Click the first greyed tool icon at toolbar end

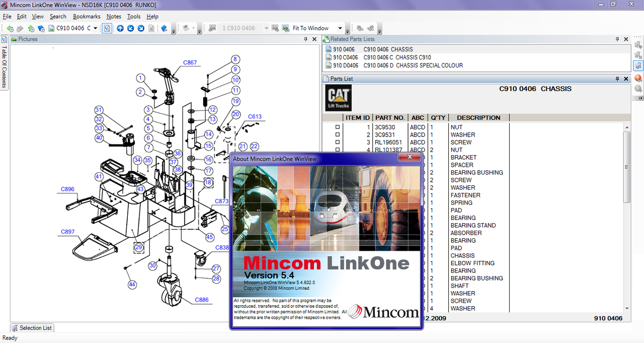(360, 28)
